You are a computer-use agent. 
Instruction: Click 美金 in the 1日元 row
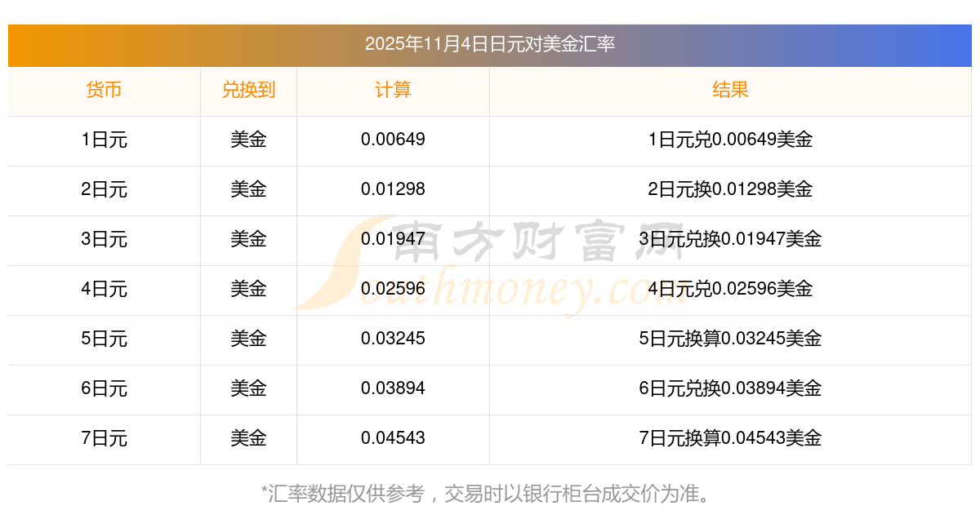(248, 140)
